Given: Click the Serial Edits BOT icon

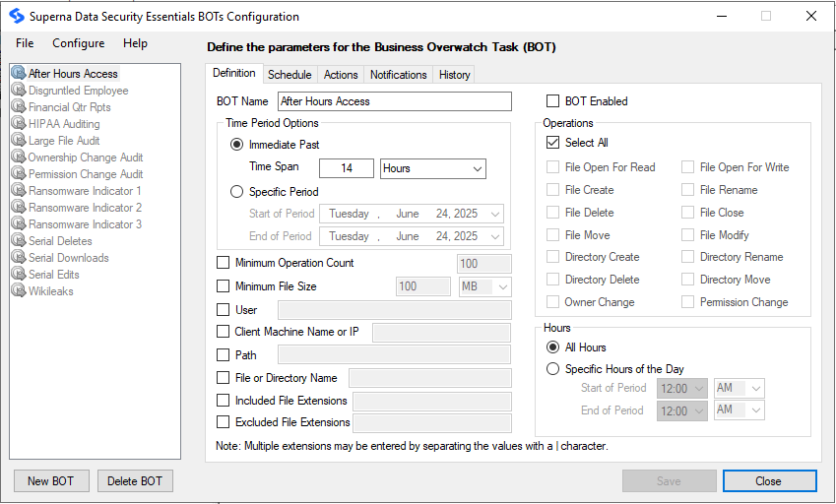Looking at the screenshot, I should 19,274.
